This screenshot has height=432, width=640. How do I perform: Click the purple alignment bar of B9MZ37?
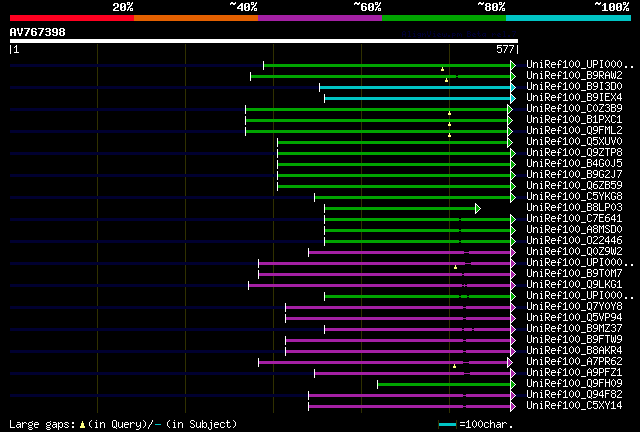[x=418, y=330]
